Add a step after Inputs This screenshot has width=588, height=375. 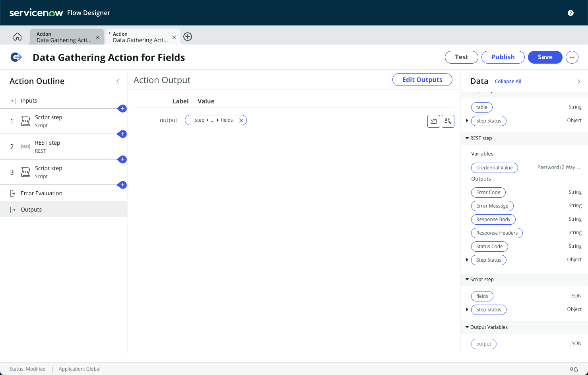click(x=123, y=109)
